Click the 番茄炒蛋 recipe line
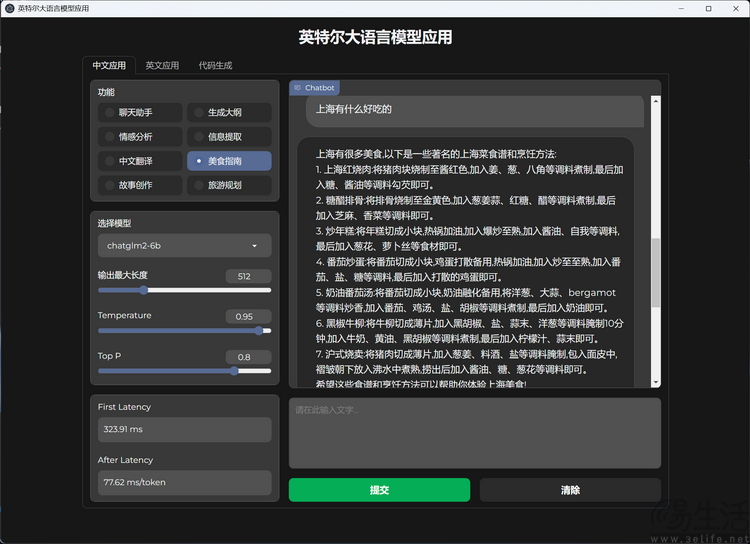This screenshot has height=544, width=750. click(x=468, y=269)
